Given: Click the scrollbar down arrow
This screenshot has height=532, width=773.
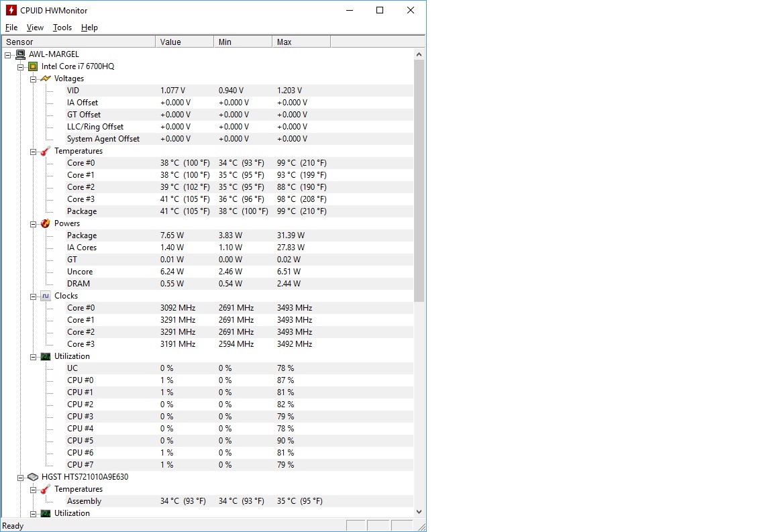Looking at the screenshot, I should [x=419, y=512].
